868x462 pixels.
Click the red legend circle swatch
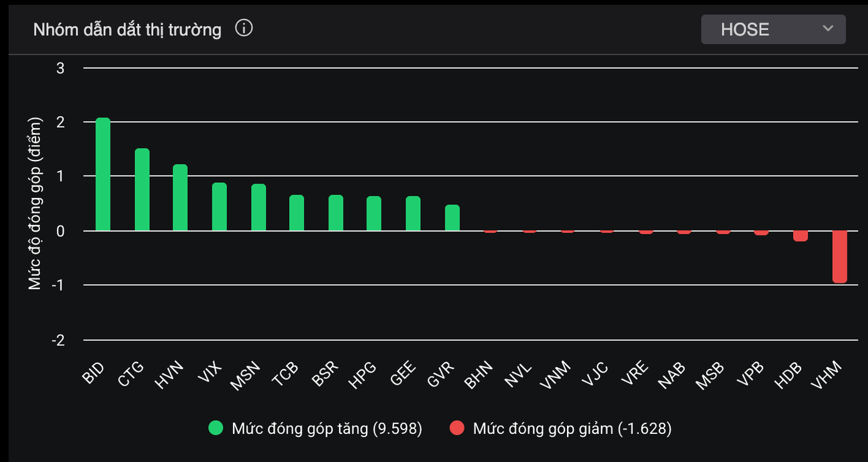[457, 428]
